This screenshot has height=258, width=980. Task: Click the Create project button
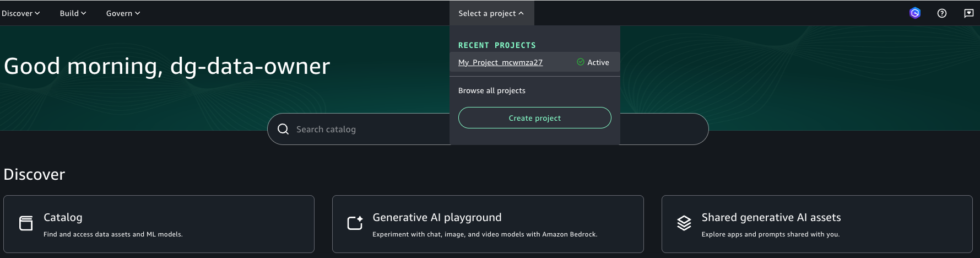tap(535, 118)
